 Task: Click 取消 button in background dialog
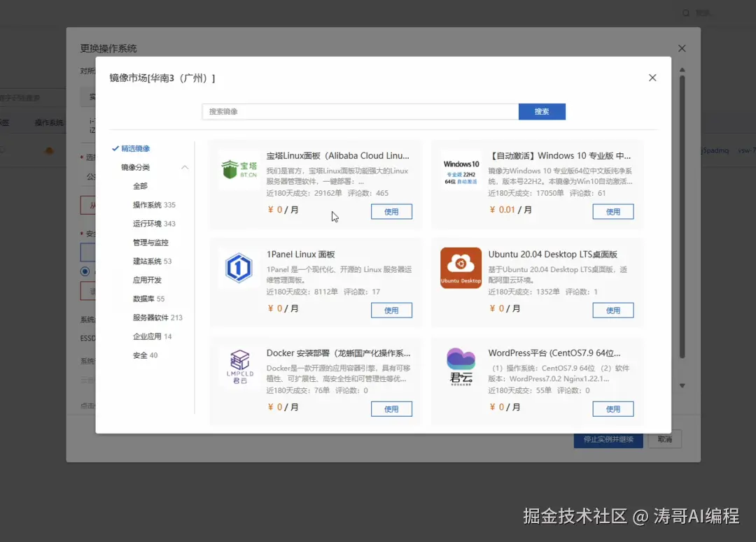click(x=664, y=439)
